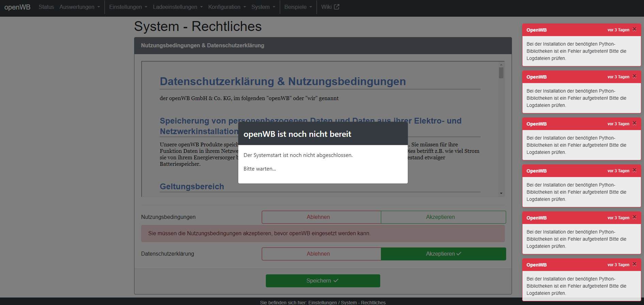Open the Wiki external link

(330, 7)
